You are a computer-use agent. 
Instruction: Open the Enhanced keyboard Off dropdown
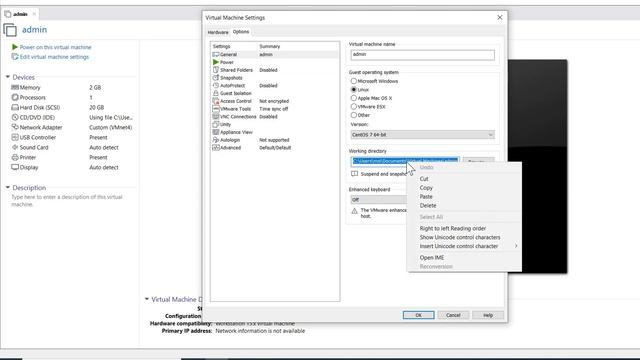click(379, 200)
